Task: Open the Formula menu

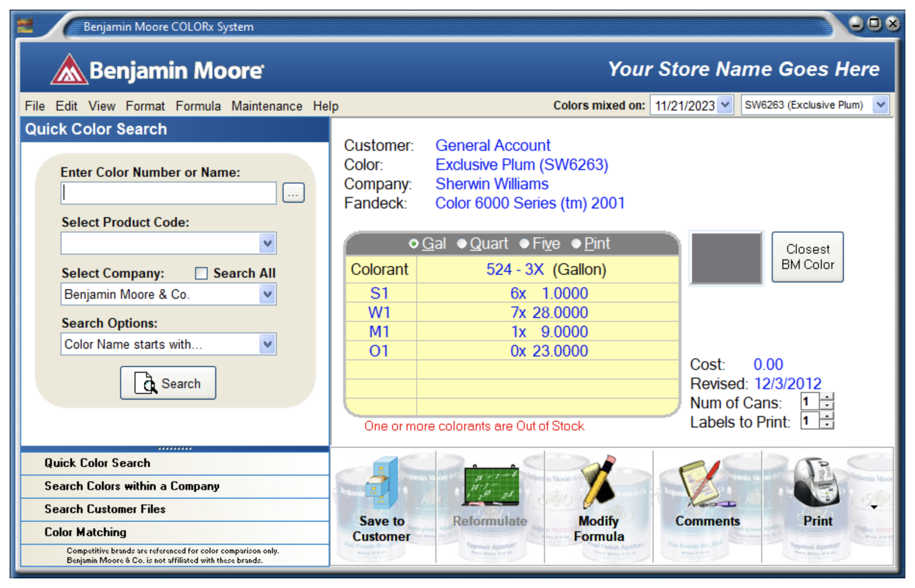Action: point(198,106)
